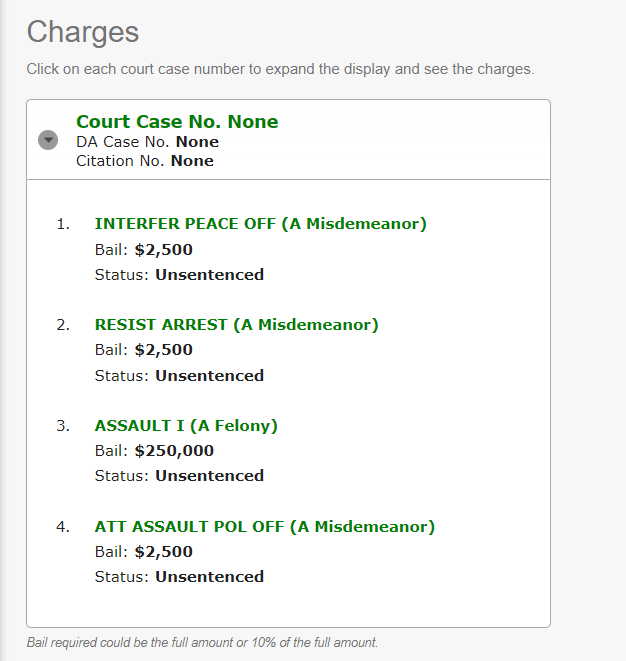Image resolution: width=626 pixels, height=661 pixels.
Task: Click bail amount under RESIST ARREST
Action: (x=164, y=350)
